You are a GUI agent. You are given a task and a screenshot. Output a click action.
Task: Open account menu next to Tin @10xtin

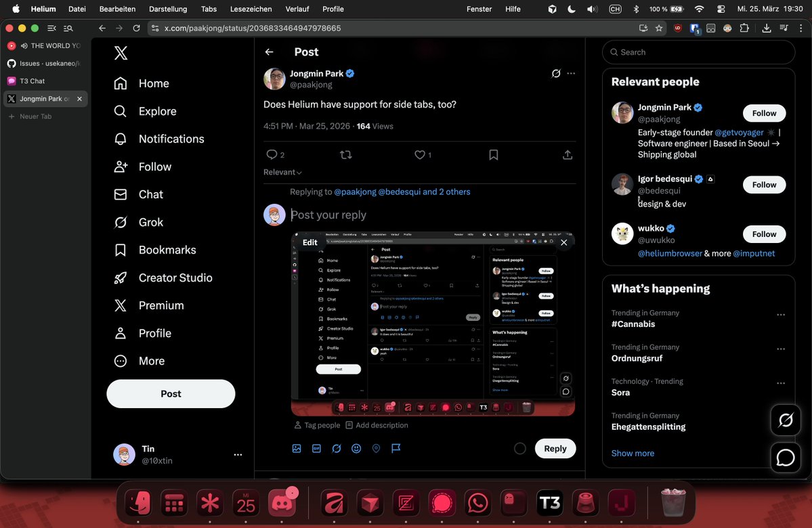[238, 454]
